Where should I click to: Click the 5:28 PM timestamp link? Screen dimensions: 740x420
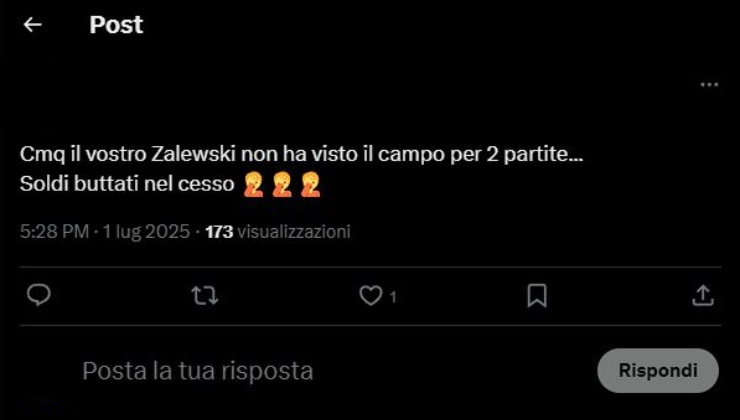click(54, 232)
